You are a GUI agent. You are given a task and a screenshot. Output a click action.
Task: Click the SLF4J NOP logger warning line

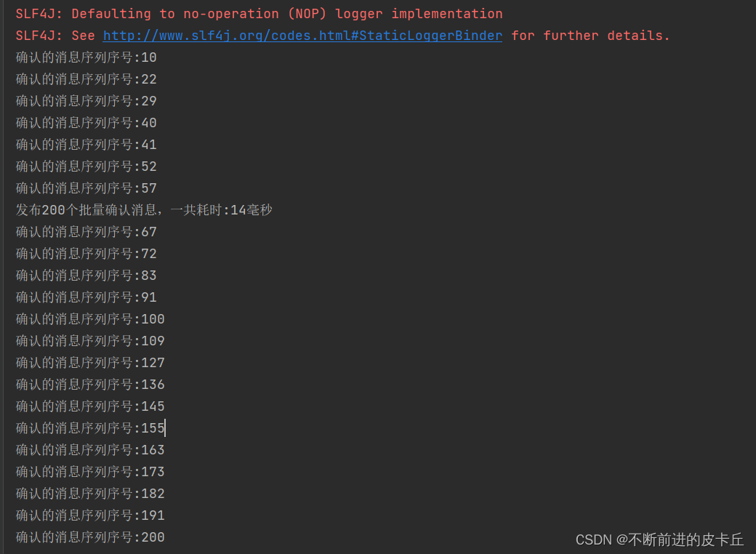259,14
